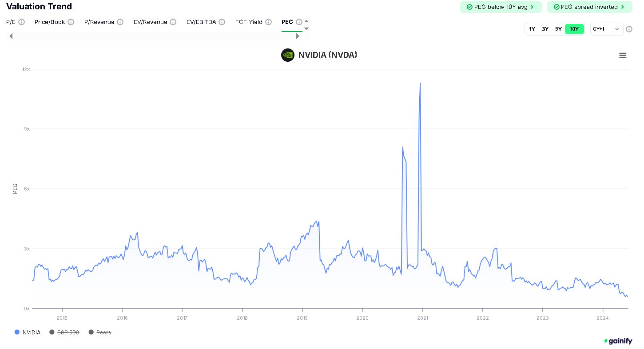This screenshot has width=644, height=349.
Task: Click the down arrow beside PEG tab
Action: (306, 28)
